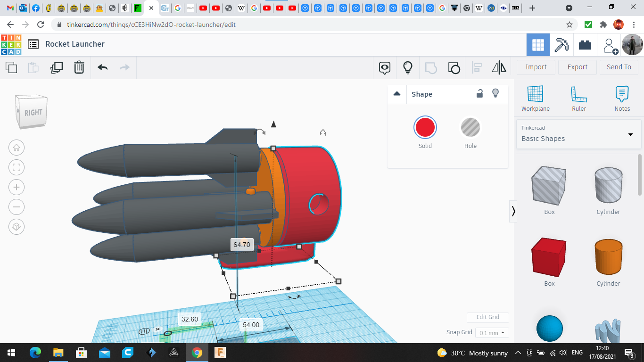Click the Undo arrow
The height and width of the screenshot is (362, 644).
click(103, 67)
